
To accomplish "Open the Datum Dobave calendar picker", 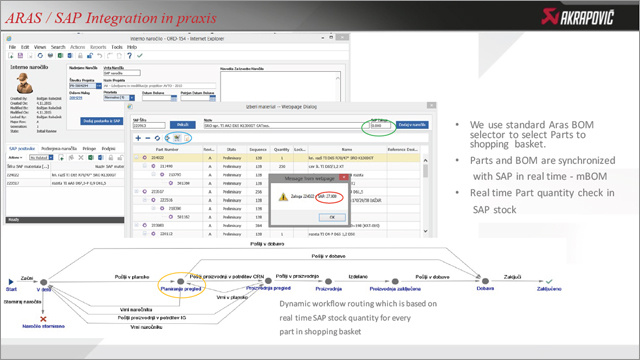I will (174, 98).
